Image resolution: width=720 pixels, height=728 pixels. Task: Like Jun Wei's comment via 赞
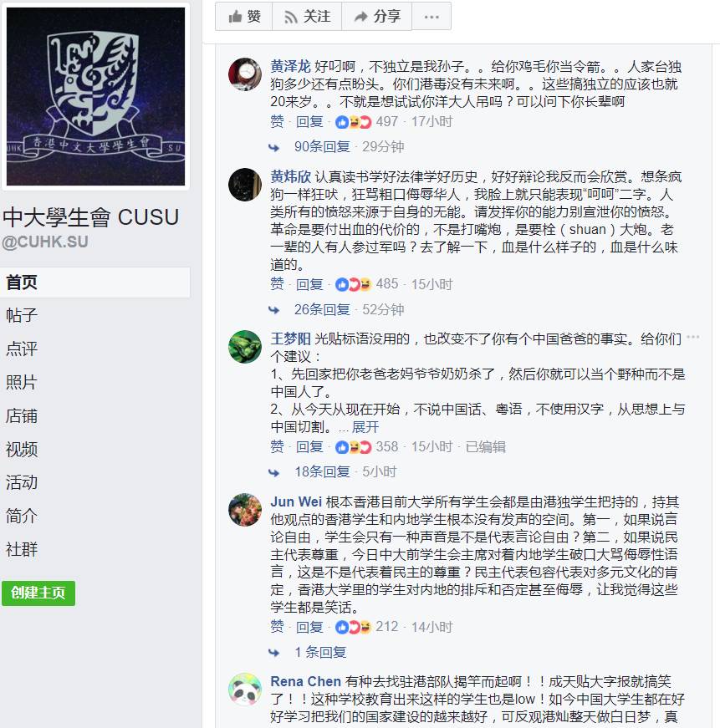coord(277,627)
